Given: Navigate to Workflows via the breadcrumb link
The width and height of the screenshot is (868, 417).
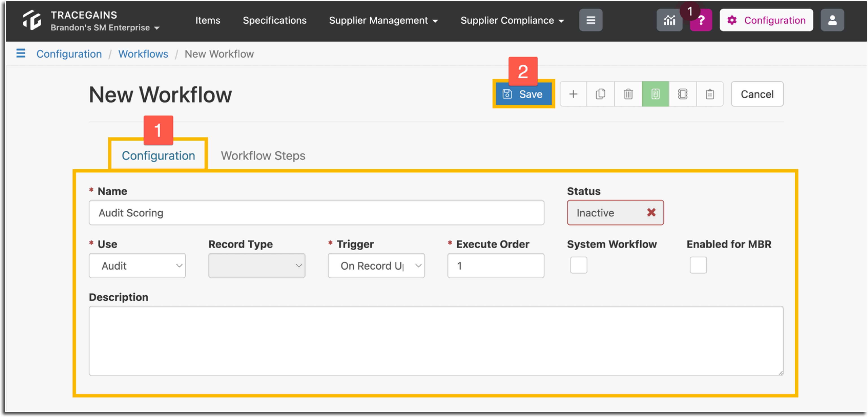Looking at the screenshot, I should coord(143,54).
